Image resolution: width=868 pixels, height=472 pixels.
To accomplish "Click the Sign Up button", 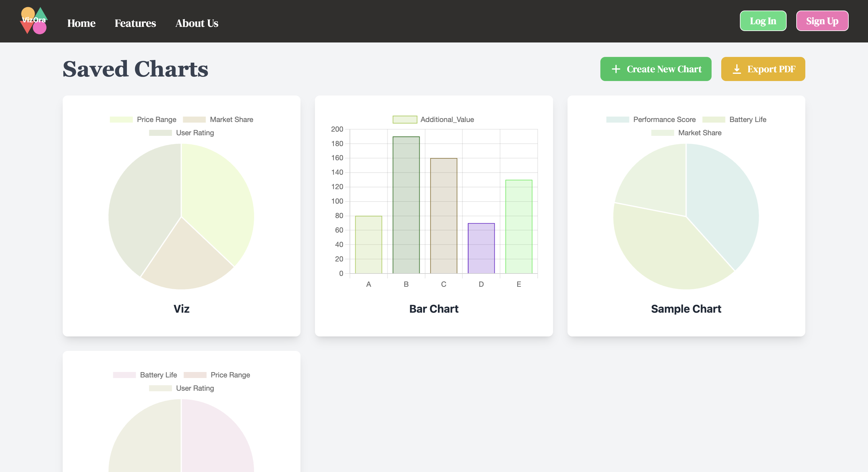I will [822, 21].
